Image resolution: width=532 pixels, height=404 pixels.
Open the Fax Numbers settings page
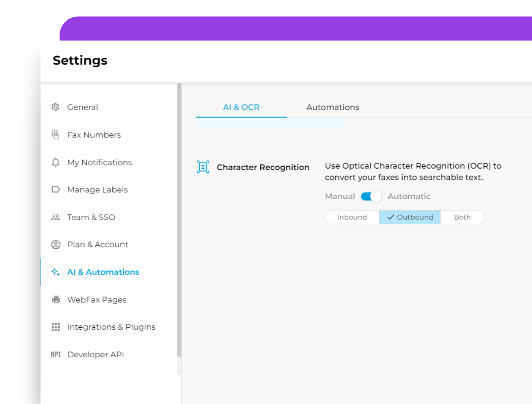tap(94, 135)
